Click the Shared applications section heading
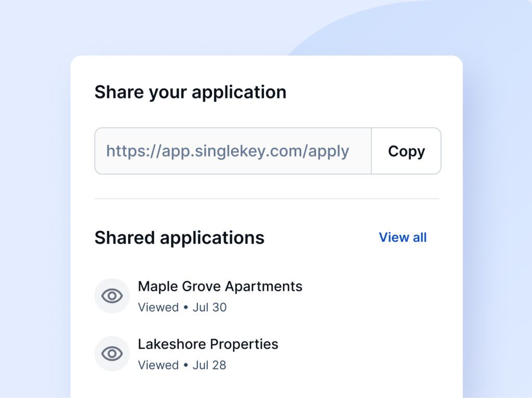 (x=179, y=238)
